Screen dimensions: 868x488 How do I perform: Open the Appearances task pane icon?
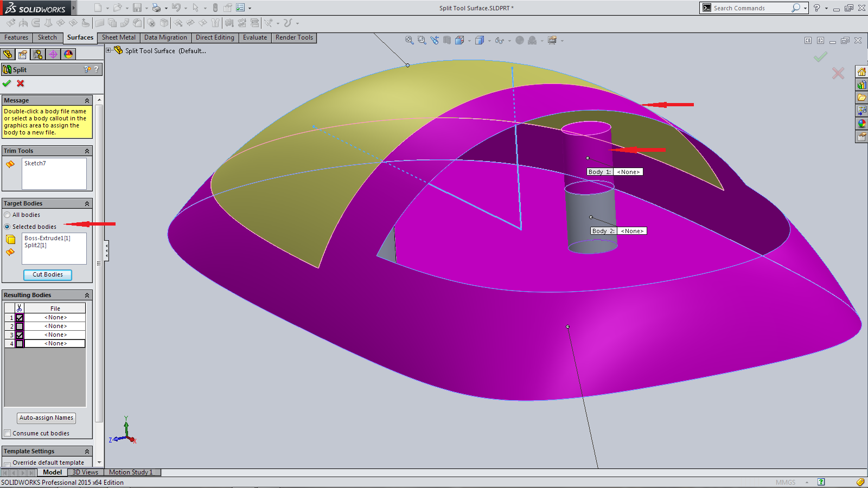click(x=861, y=124)
